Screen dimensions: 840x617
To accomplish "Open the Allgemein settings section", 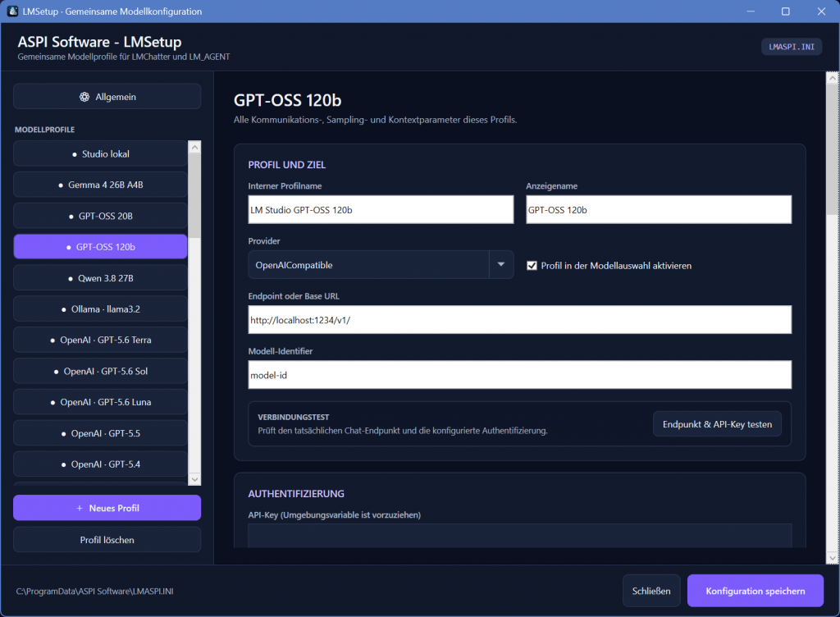I will pos(107,97).
